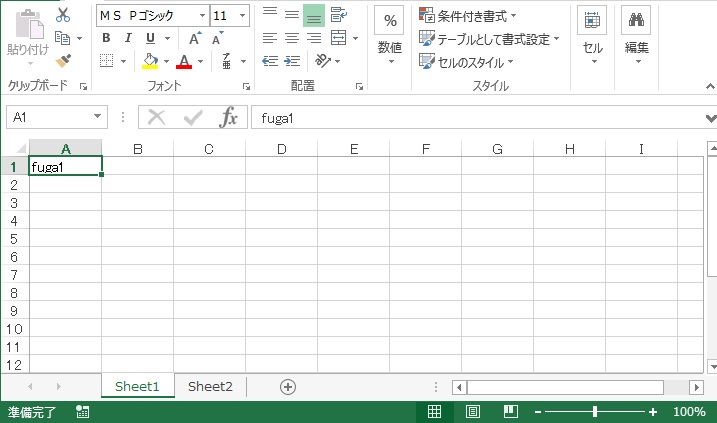This screenshot has height=423, width=717.
Task: Click the zoom slider handle
Action: [x=595, y=412]
